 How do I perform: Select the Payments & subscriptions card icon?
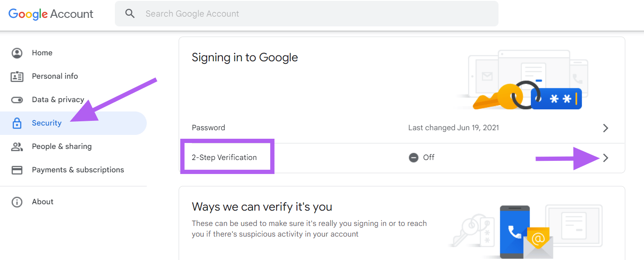tap(17, 169)
